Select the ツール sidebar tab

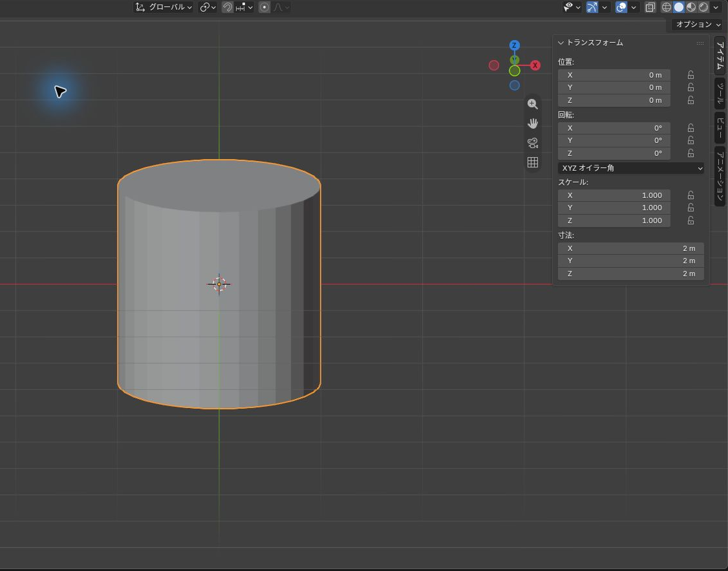[720, 94]
